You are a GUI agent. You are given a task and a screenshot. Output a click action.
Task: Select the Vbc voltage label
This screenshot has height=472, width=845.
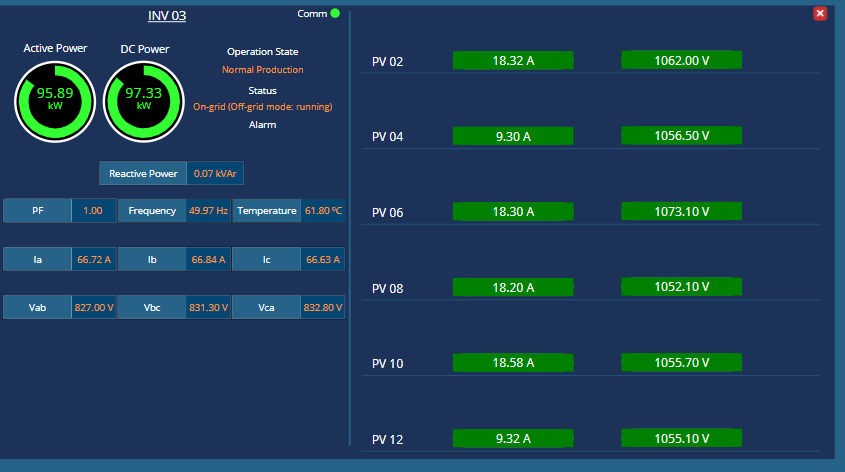click(152, 308)
